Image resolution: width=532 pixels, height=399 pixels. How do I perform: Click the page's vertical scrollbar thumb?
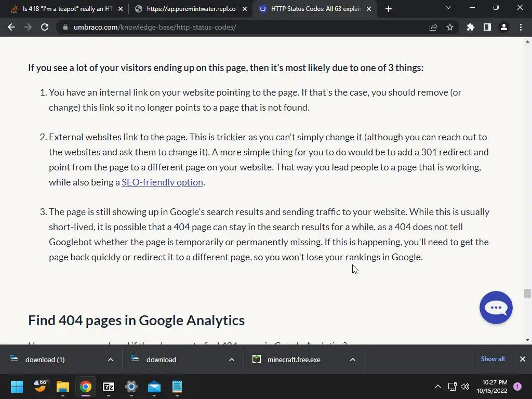tap(527, 294)
